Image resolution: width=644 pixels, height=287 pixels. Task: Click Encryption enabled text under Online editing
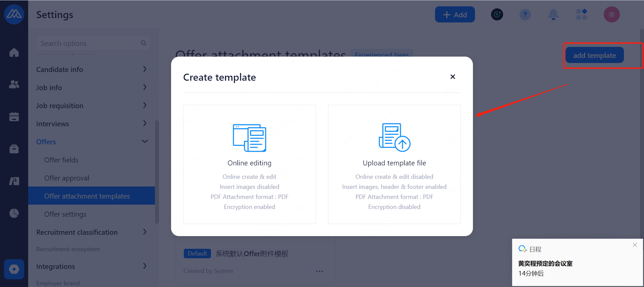[250, 207]
